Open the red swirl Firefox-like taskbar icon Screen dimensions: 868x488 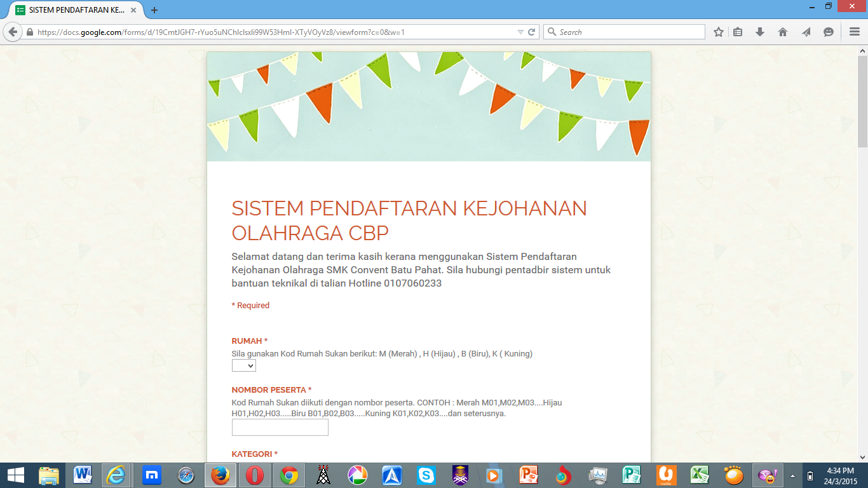coord(563,475)
